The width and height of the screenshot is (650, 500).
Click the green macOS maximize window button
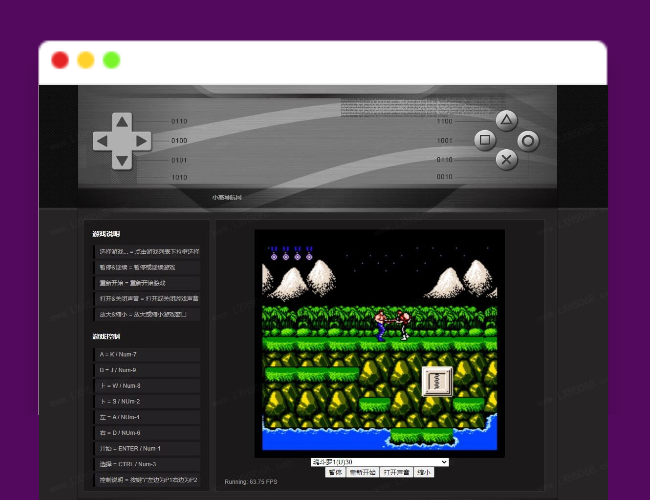point(111,60)
